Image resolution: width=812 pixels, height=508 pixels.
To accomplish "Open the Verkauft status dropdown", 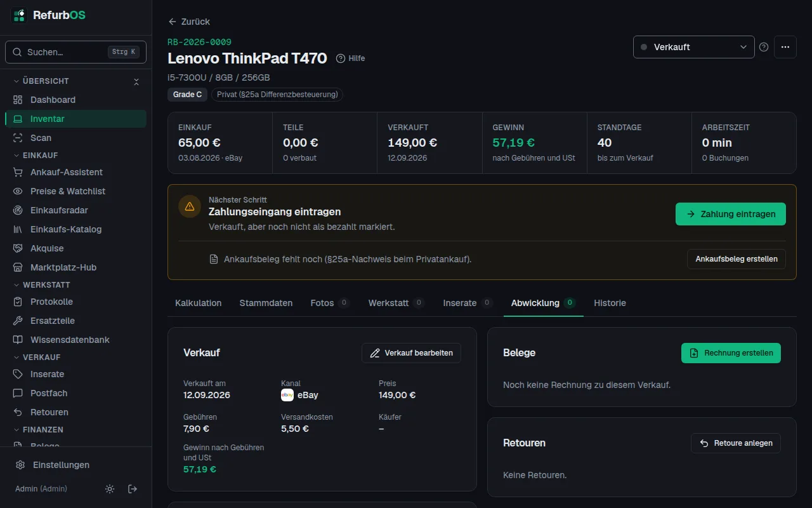I will 694,47.
